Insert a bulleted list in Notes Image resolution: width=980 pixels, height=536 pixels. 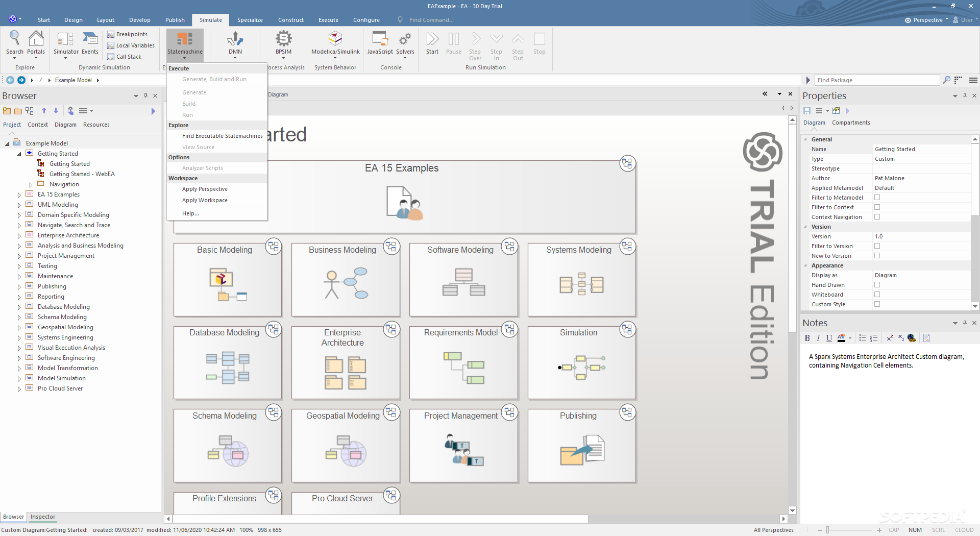click(863, 338)
